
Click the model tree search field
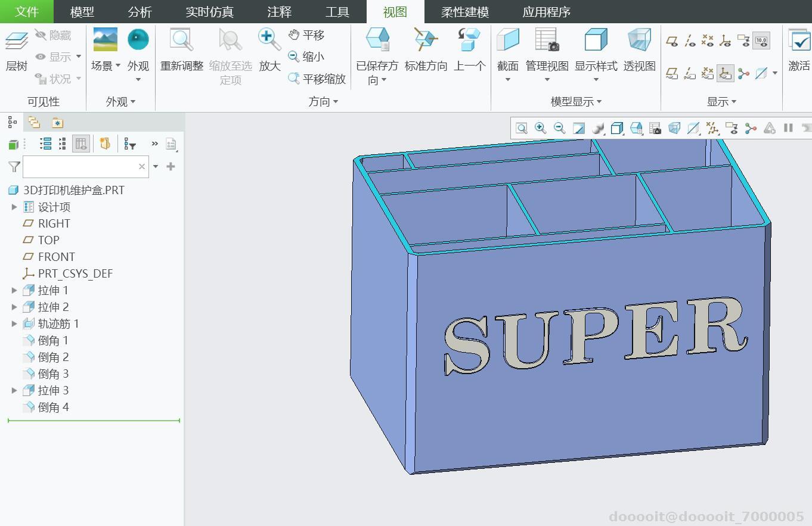pyautogui.click(x=80, y=167)
